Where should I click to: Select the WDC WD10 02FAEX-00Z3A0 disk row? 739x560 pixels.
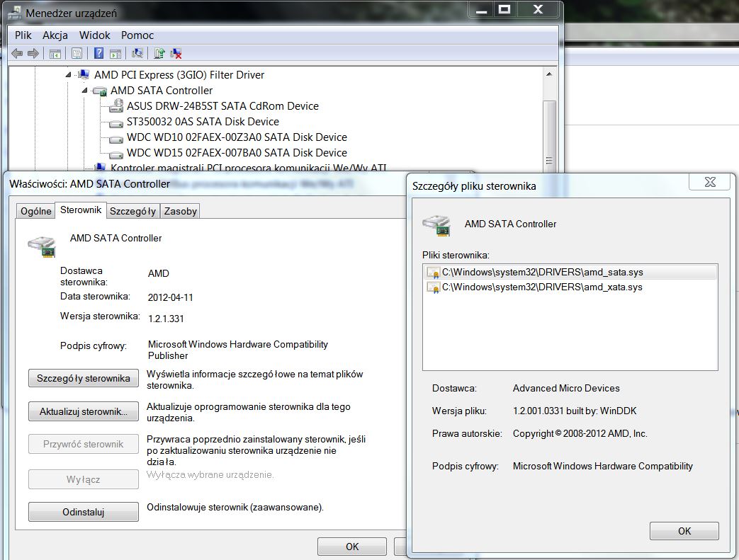click(x=237, y=137)
